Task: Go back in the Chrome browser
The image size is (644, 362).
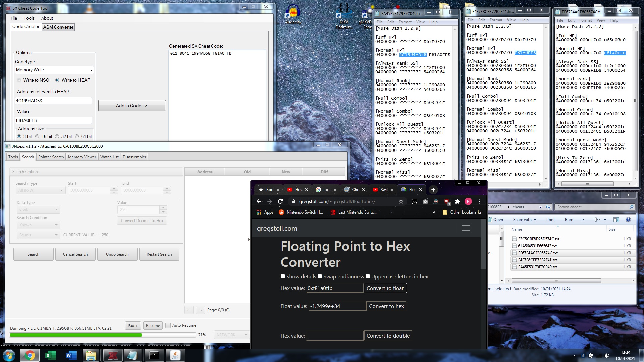Action: (259, 201)
